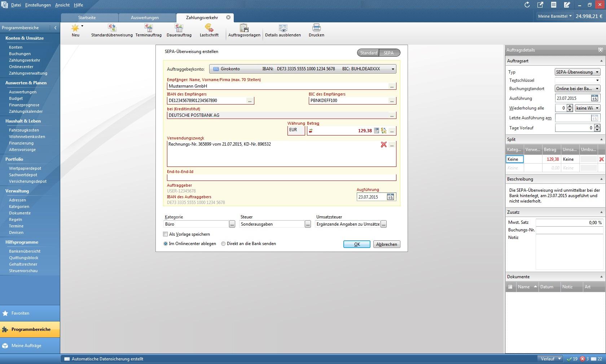606x364 pixels.
Task: Open the Typ SEPA-Überweisung dropdown
Action: [x=597, y=72]
